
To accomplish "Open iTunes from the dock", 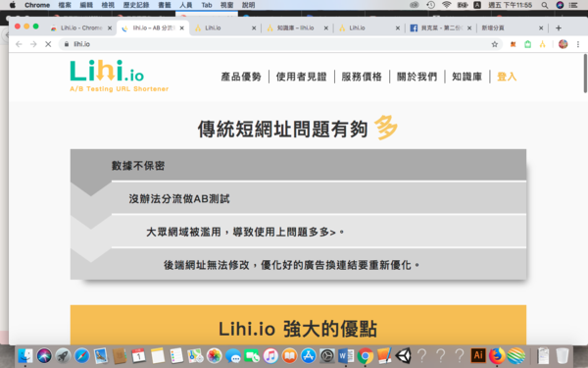I will 270,355.
